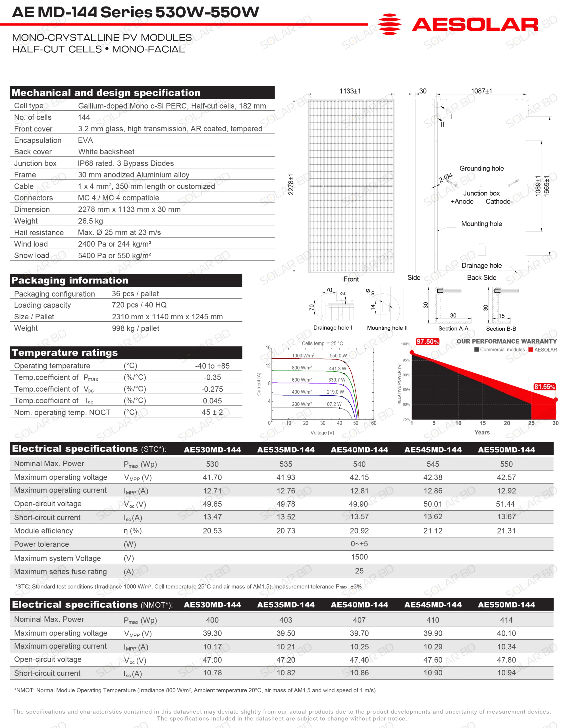This screenshot has height=728, width=565.
Task: Click the "Packaging information" heading
Action: coord(70,280)
